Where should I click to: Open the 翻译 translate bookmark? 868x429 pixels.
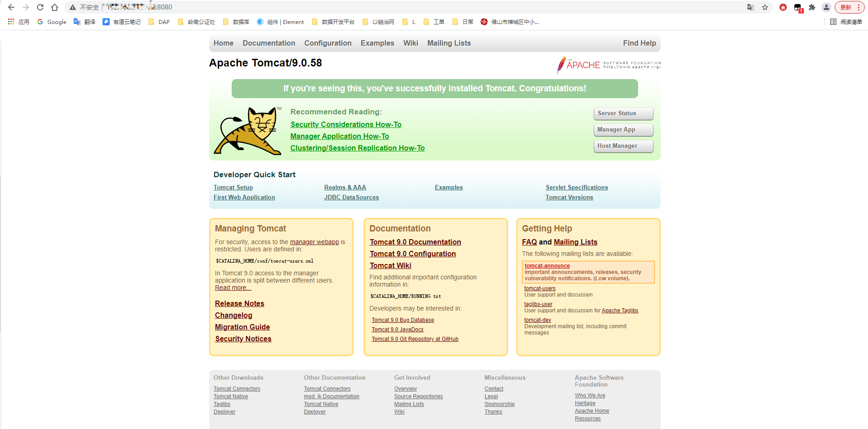84,22
